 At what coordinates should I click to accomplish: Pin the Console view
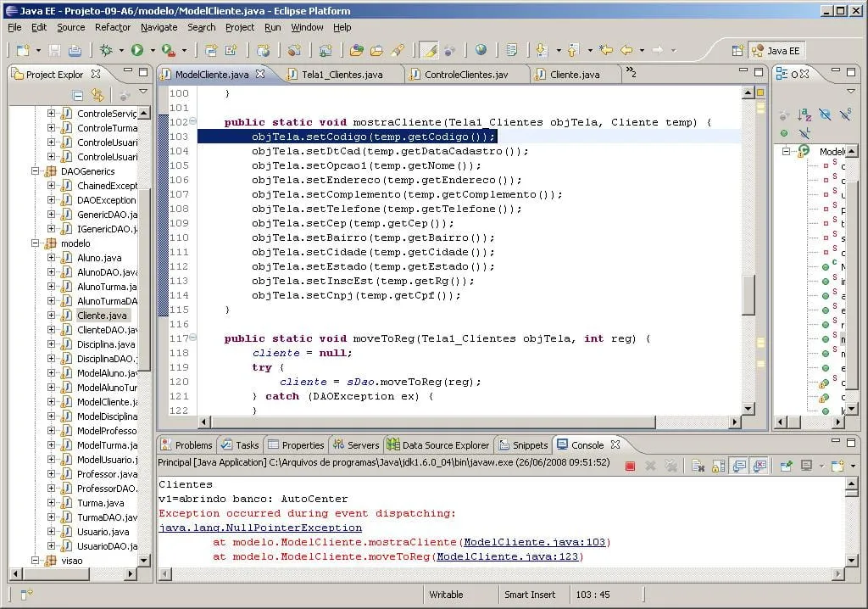pyautogui.click(x=786, y=466)
